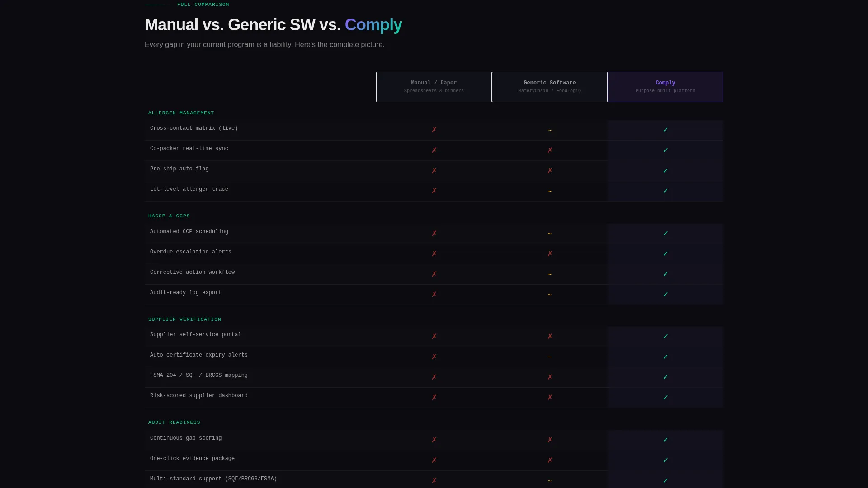This screenshot has height=488, width=868.
Task: Click Comply checkmark for Audit-ready log export
Action: tap(665, 295)
